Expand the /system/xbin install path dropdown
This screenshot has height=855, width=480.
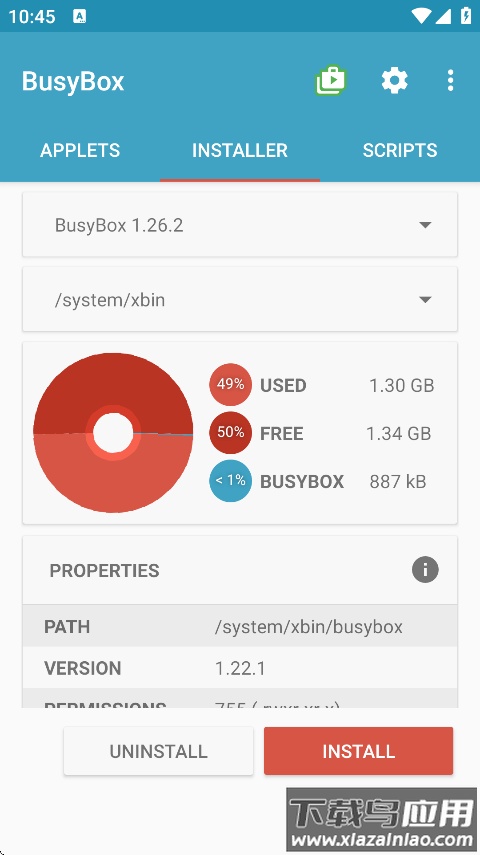click(240, 299)
